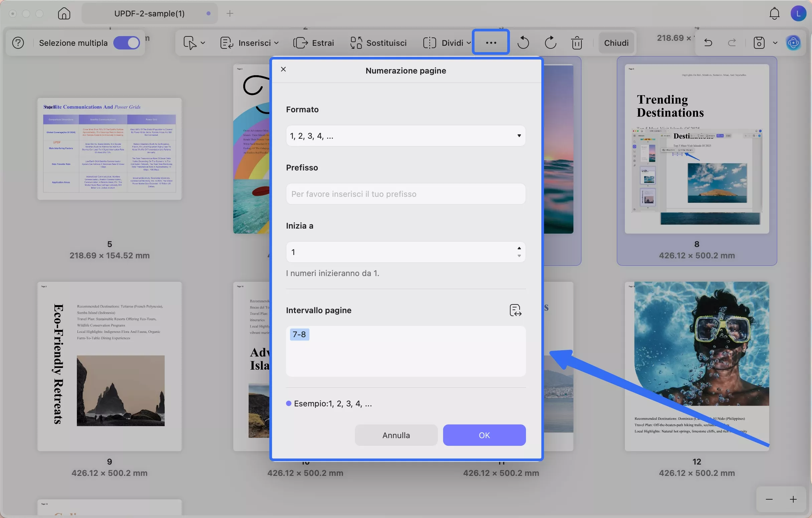The height and width of the screenshot is (518, 812).
Task: Click the rotate counterclockwise icon
Action: tap(523, 43)
